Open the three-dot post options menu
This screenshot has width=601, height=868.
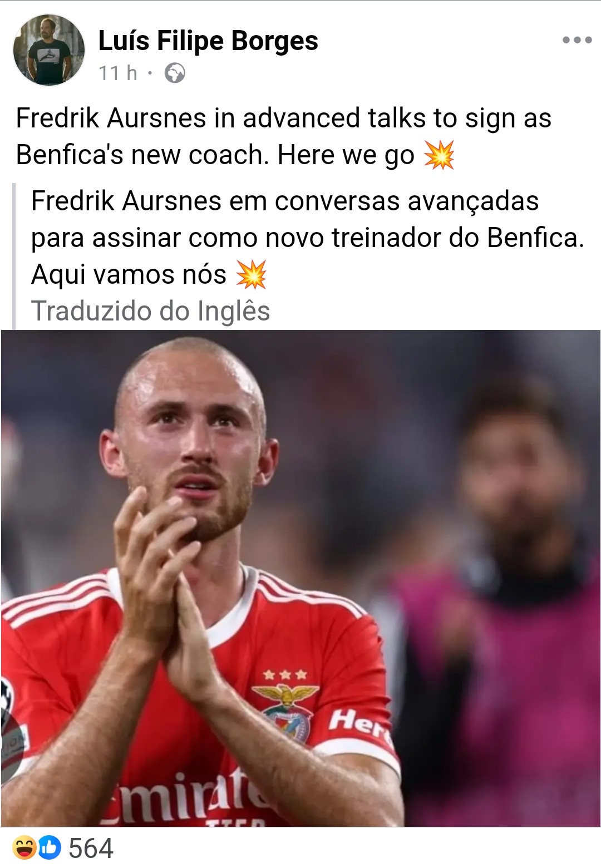(x=577, y=40)
